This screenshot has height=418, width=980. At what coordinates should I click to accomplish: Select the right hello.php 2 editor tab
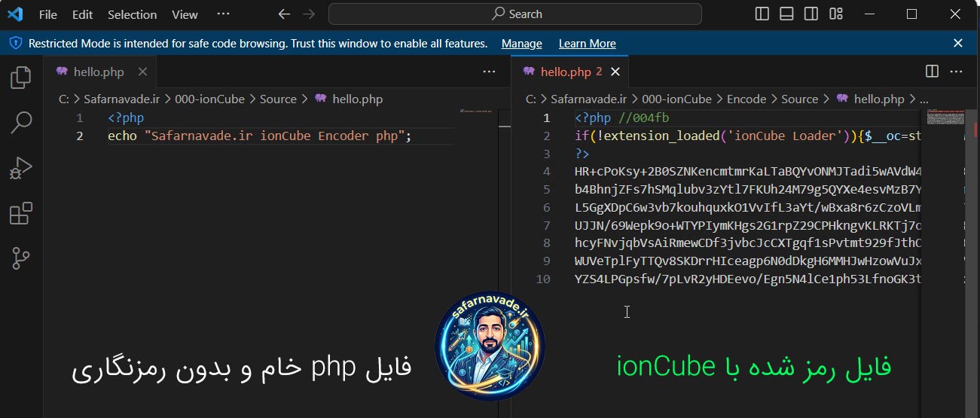[570, 72]
